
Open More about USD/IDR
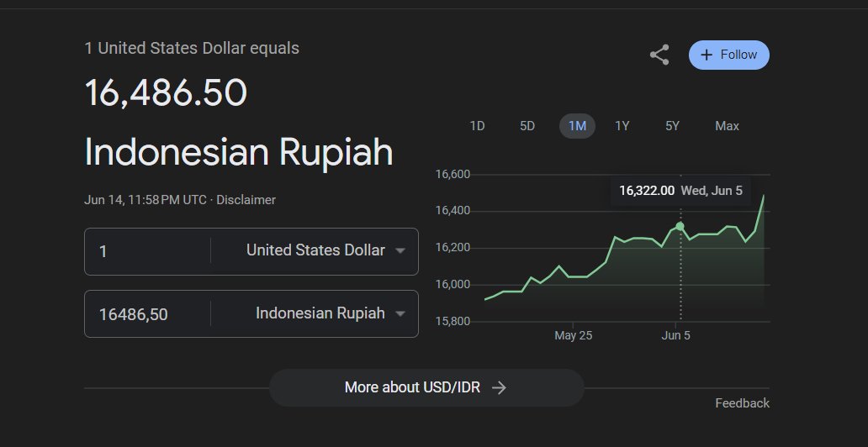tap(426, 387)
